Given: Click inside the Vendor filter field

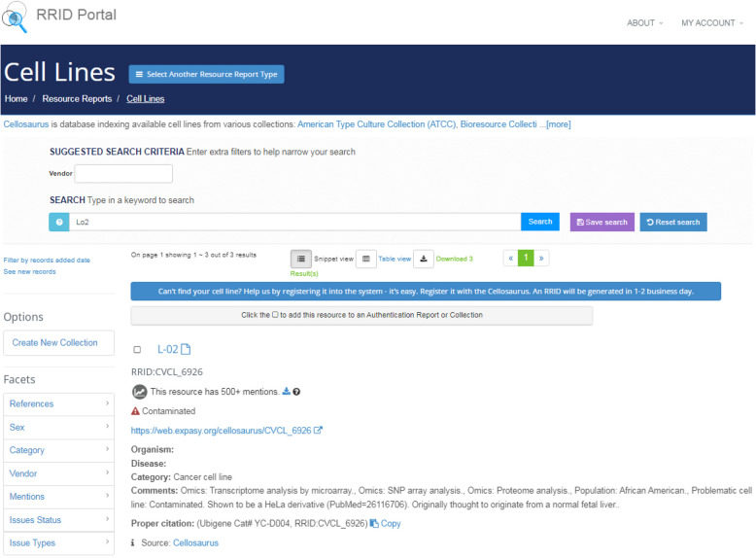Looking at the screenshot, I should 123,173.
